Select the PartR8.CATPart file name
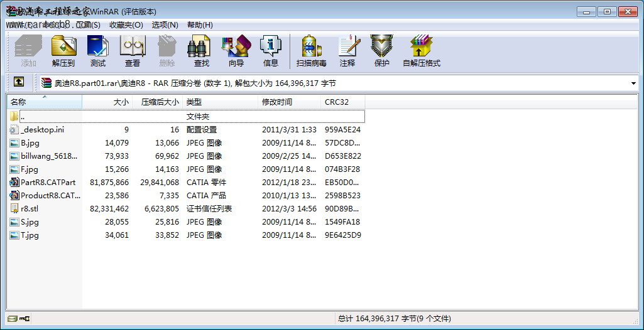Screen dimensions: 644x330 click(48, 183)
